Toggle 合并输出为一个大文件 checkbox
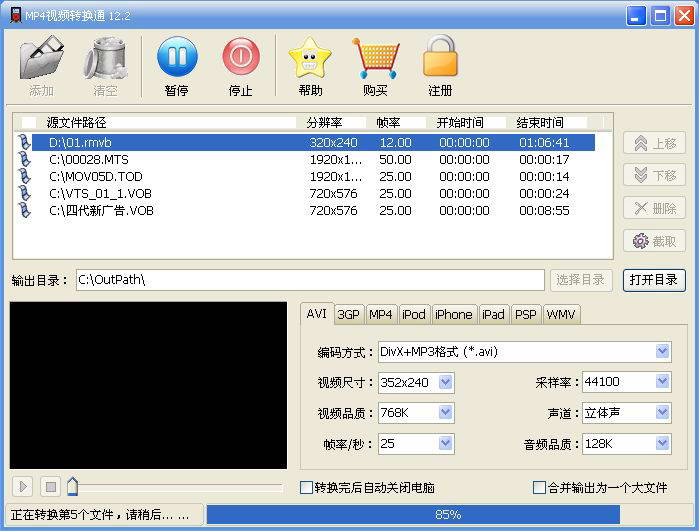This screenshot has width=699, height=531. coord(540,488)
